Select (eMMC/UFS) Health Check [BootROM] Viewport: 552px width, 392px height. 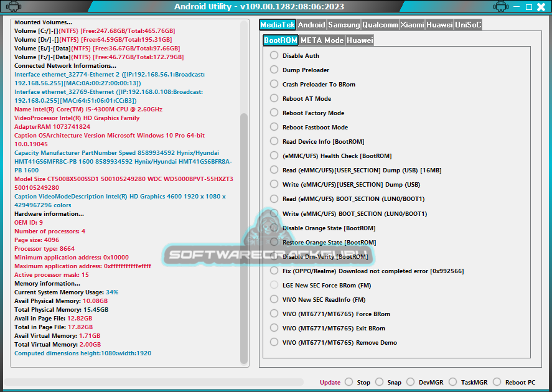pos(274,156)
